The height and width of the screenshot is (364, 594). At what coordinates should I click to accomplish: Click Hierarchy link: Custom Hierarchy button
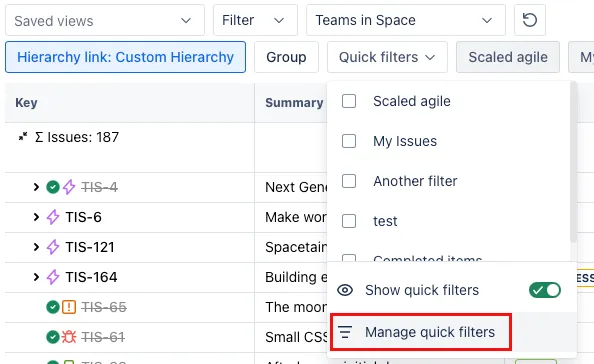click(125, 57)
